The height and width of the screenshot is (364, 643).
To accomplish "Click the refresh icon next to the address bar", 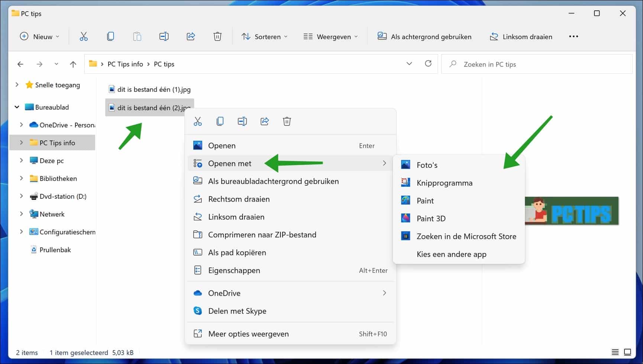I will 428,64.
